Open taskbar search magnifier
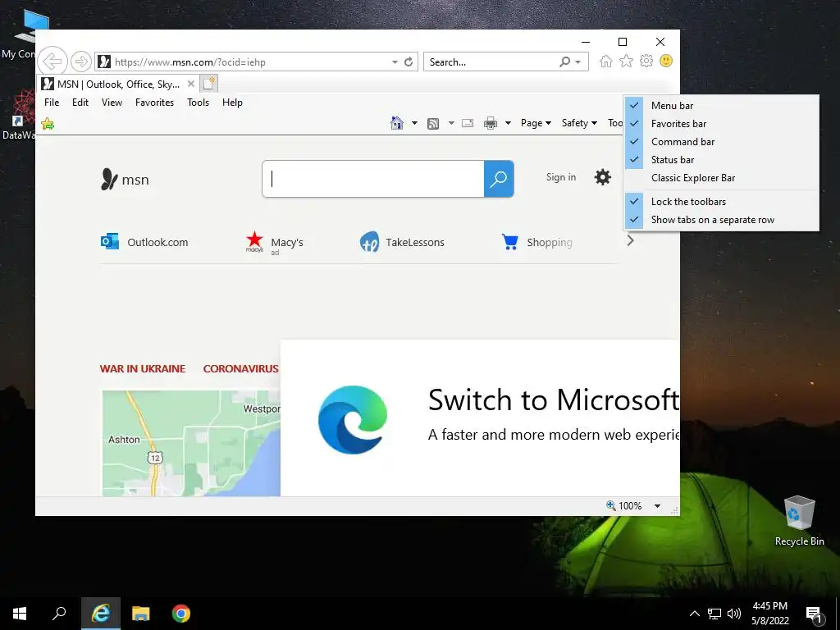This screenshot has height=630, width=840. point(59,614)
